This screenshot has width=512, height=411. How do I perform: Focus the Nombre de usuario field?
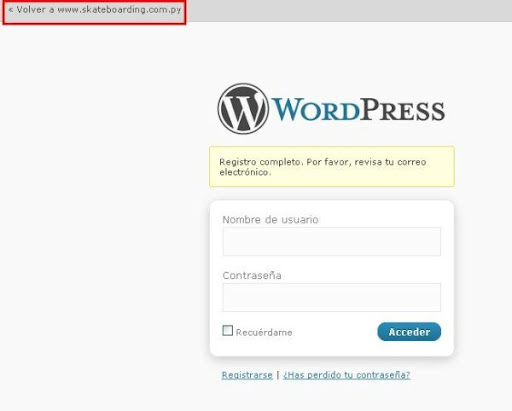332,242
